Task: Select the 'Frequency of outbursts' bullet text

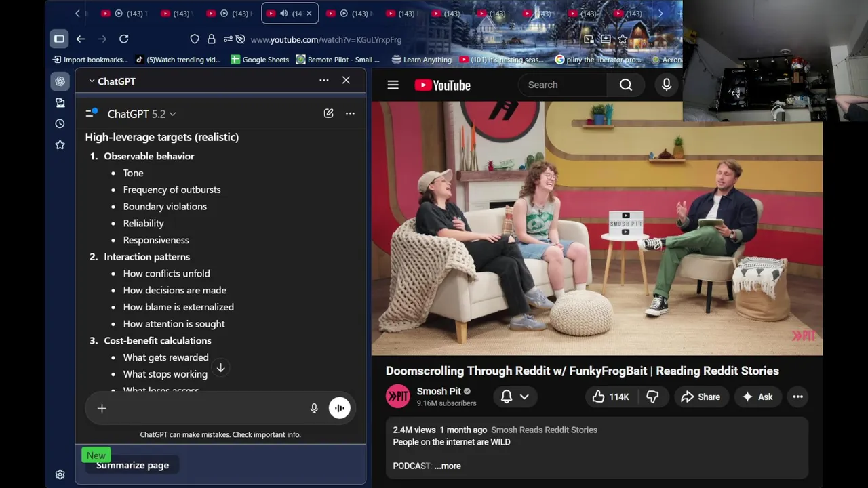Action: pyautogui.click(x=172, y=190)
